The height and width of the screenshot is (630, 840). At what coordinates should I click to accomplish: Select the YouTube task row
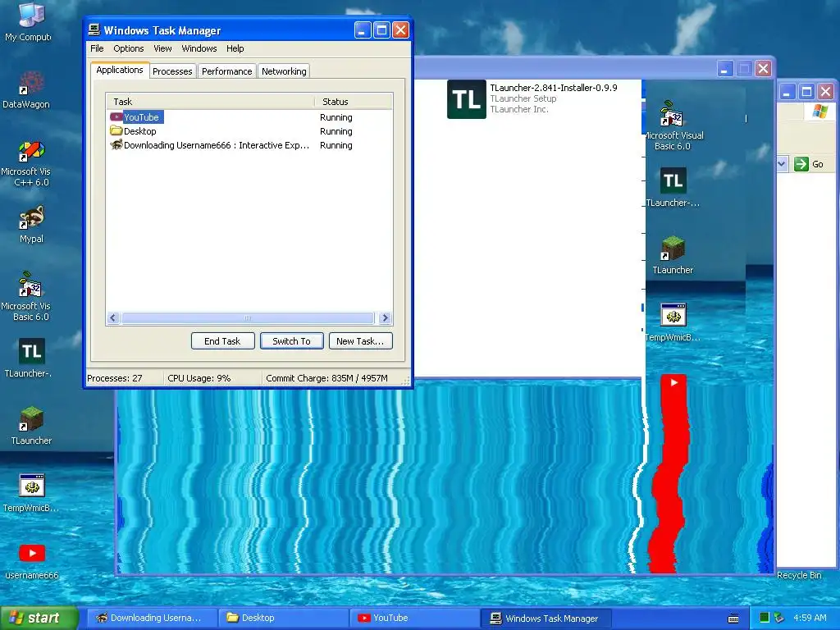pos(249,117)
